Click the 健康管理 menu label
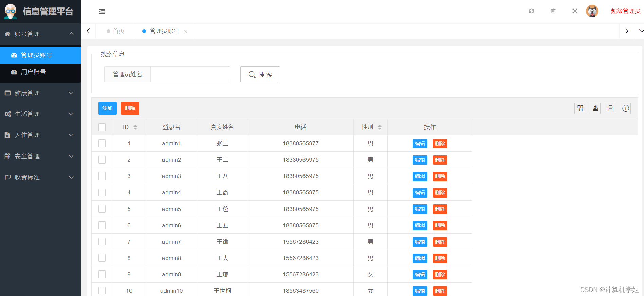This screenshot has width=644, height=296. (x=27, y=93)
